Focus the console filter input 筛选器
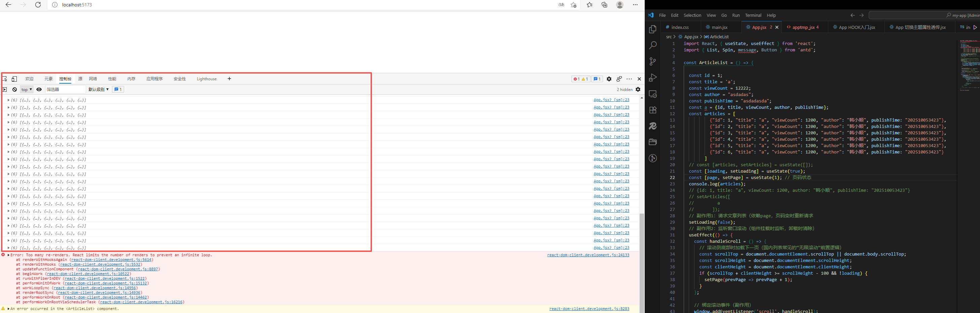The width and height of the screenshot is (980, 313). (66, 90)
